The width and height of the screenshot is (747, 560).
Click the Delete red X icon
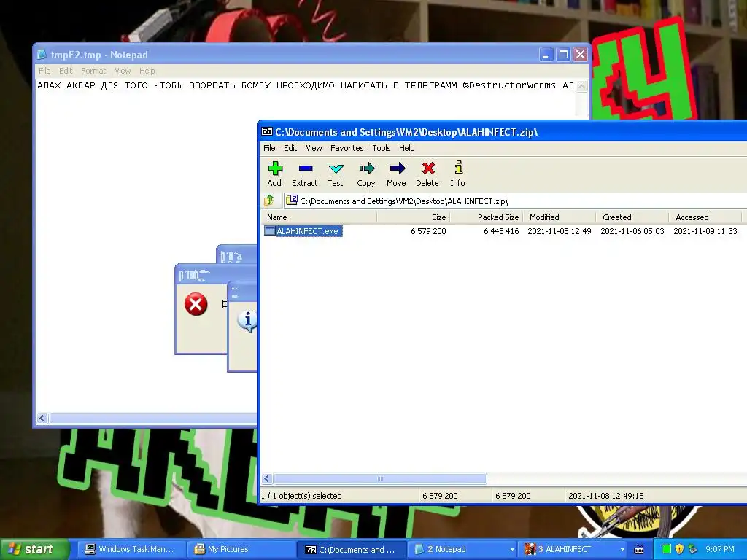(x=427, y=174)
